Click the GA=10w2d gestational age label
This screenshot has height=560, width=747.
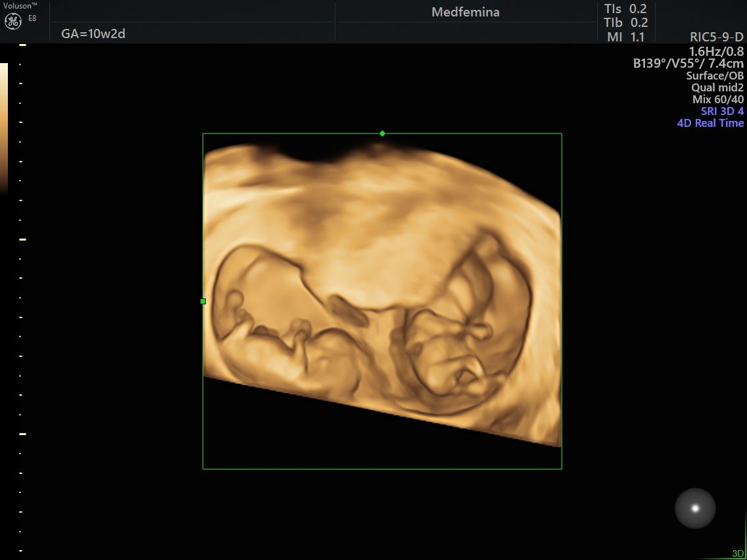coord(93,34)
